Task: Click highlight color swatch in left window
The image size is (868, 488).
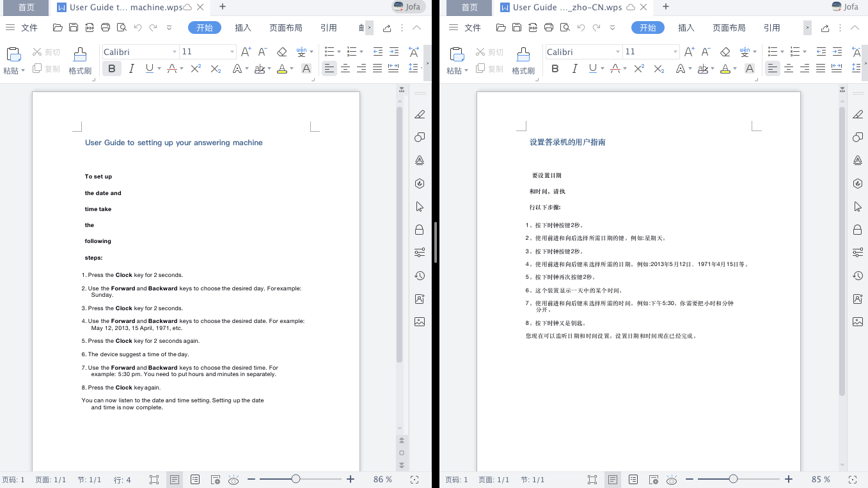Action: [282, 68]
